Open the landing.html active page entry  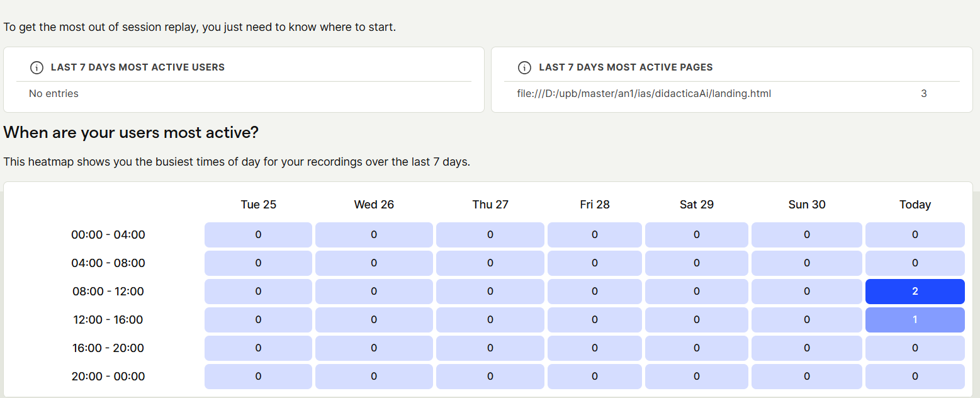pos(644,94)
